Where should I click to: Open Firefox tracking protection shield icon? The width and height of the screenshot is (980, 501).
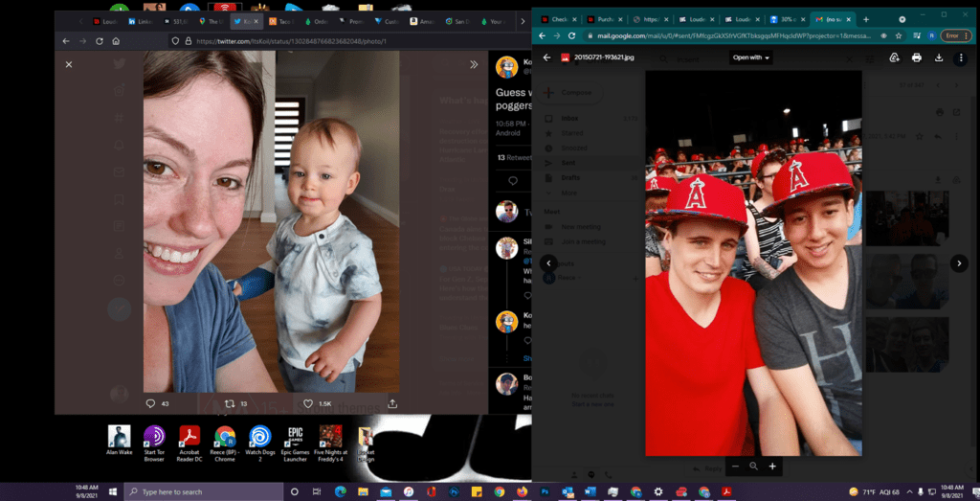pyautogui.click(x=176, y=41)
